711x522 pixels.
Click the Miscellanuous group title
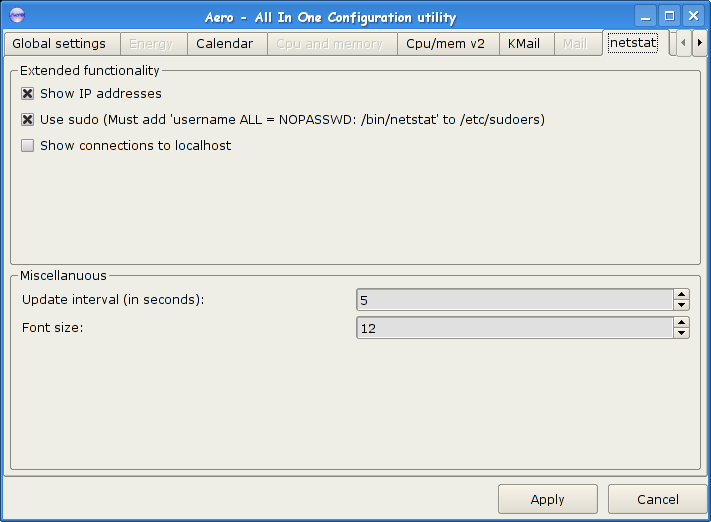point(63,275)
